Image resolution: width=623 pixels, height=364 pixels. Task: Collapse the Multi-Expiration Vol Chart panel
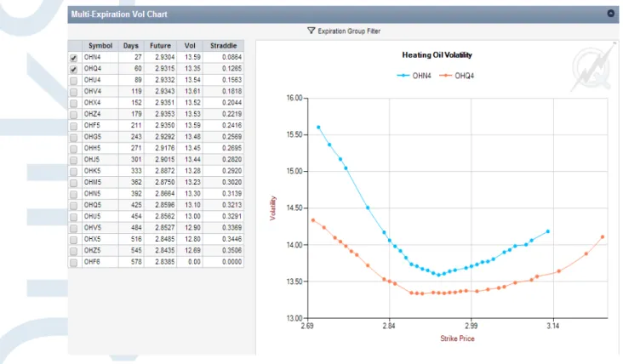pyautogui.click(x=611, y=14)
